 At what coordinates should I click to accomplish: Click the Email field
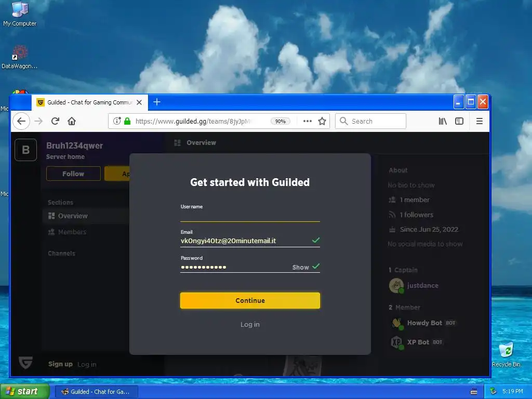pos(250,241)
